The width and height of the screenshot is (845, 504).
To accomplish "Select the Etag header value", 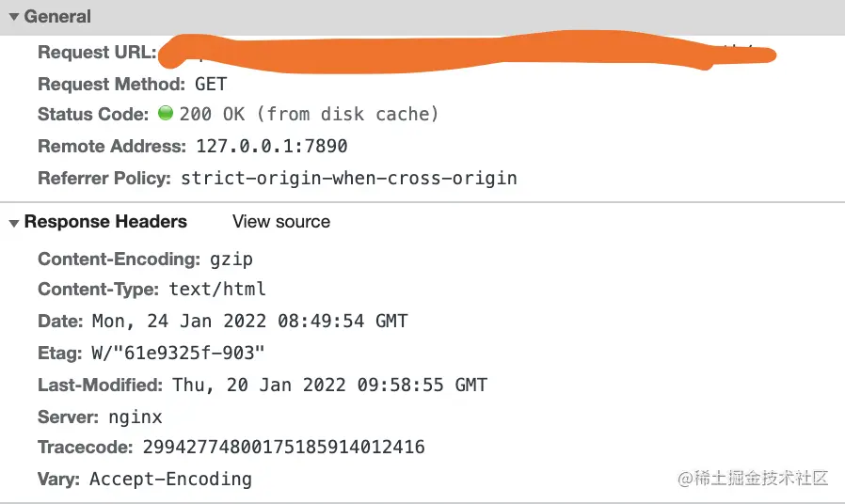I will point(178,353).
